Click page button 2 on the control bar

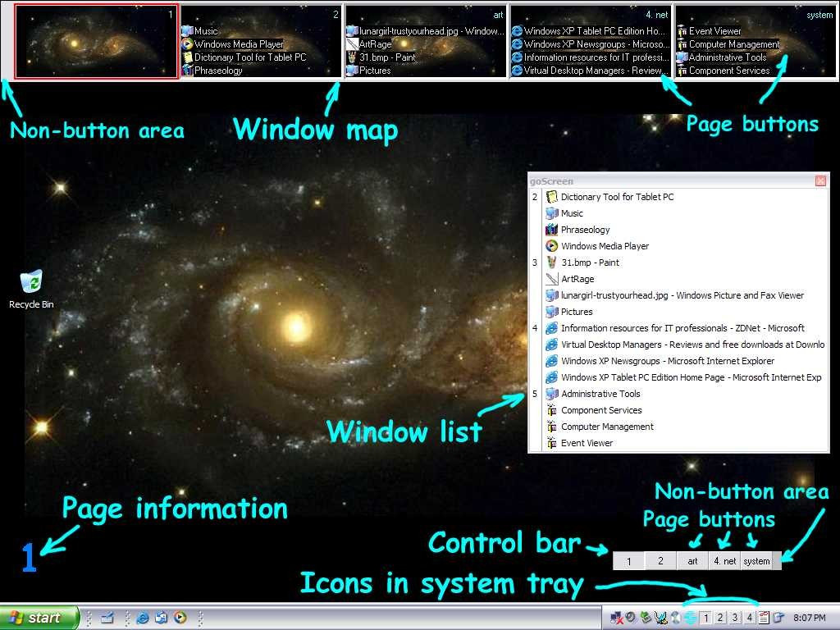tap(660, 561)
